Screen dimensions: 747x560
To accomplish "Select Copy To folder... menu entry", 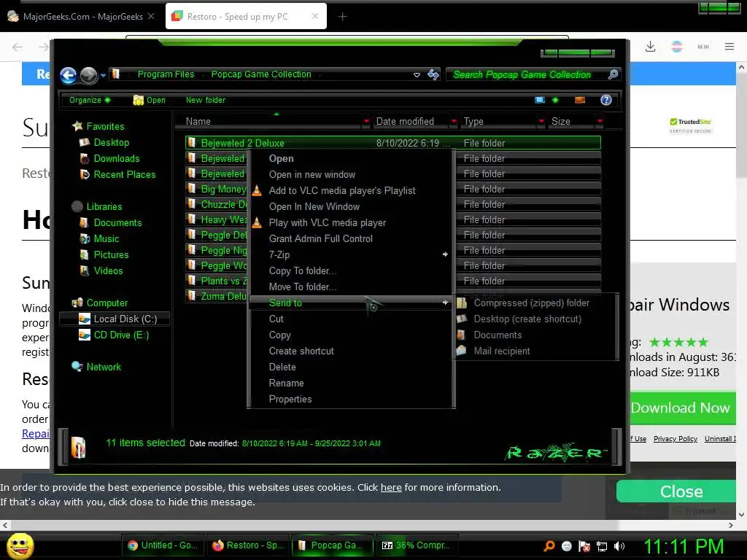I will [303, 271].
